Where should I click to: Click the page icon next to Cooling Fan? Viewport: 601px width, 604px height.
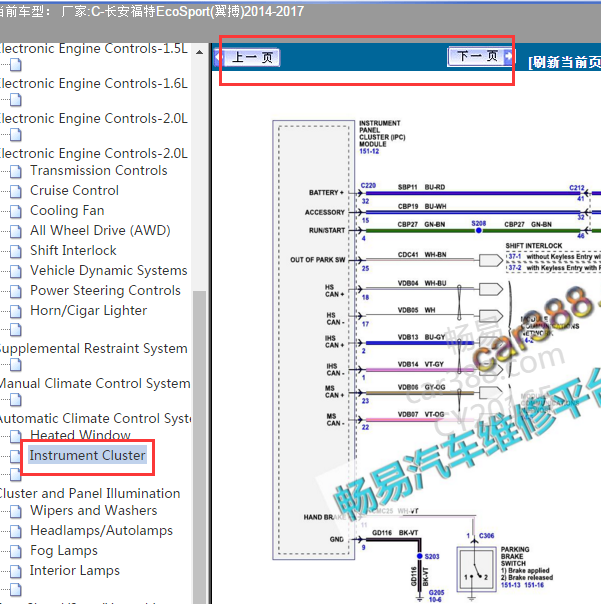tap(16, 211)
